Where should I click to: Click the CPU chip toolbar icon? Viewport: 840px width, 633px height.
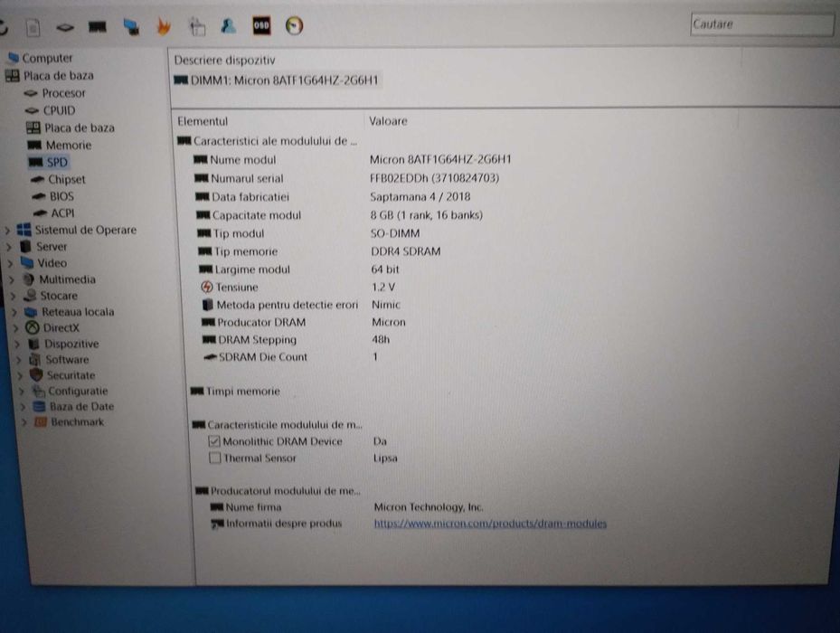tap(65, 27)
